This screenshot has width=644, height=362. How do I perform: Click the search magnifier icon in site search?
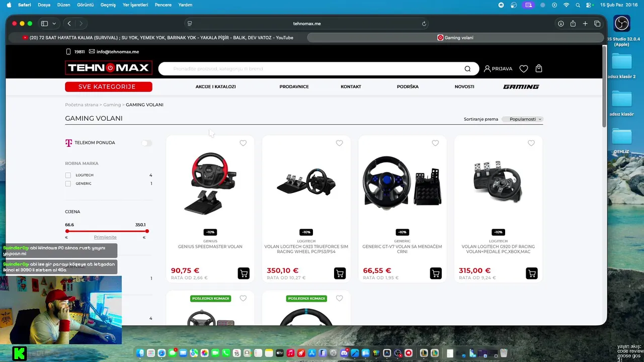(x=467, y=69)
